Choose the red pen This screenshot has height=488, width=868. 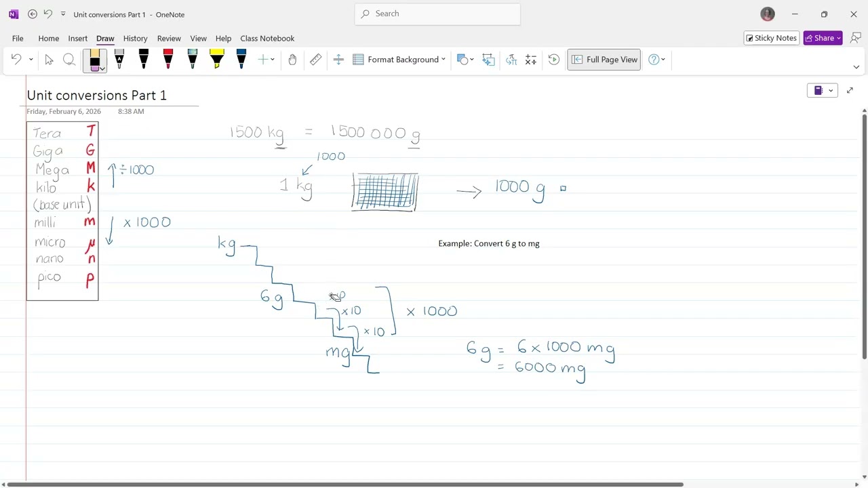(168, 60)
